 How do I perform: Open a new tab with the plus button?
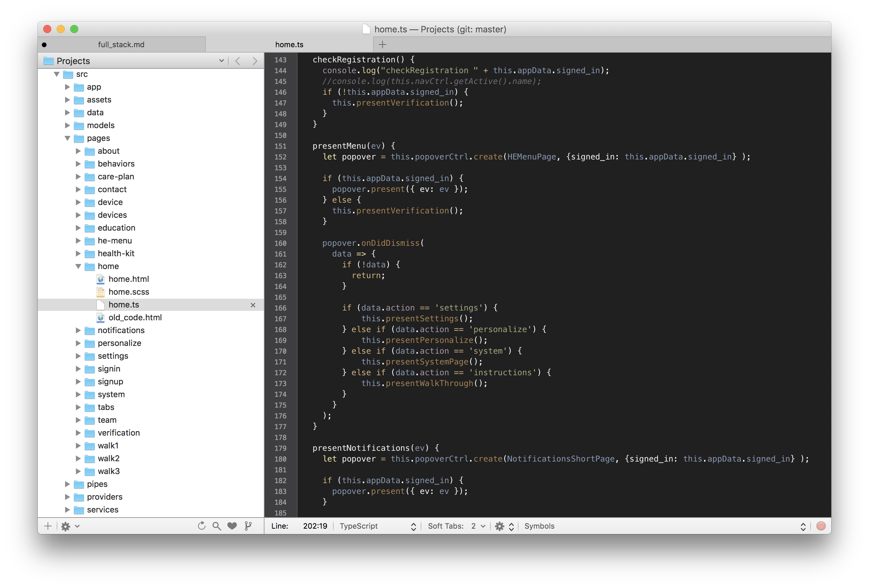[383, 44]
